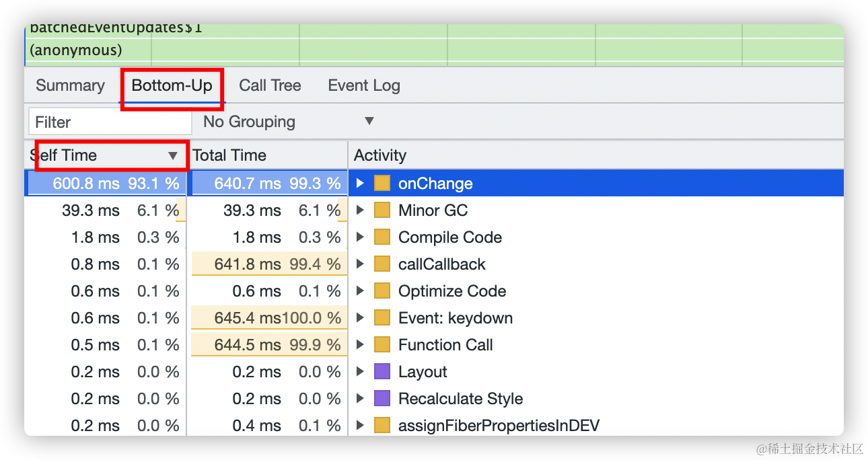The height and width of the screenshot is (460, 868).
Task: Click the yellow swatch beside callCallback
Action: pos(382,264)
